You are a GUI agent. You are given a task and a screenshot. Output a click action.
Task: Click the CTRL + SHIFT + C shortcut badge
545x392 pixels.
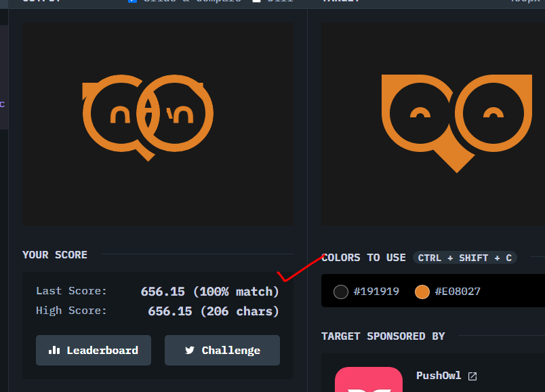point(465,258)
